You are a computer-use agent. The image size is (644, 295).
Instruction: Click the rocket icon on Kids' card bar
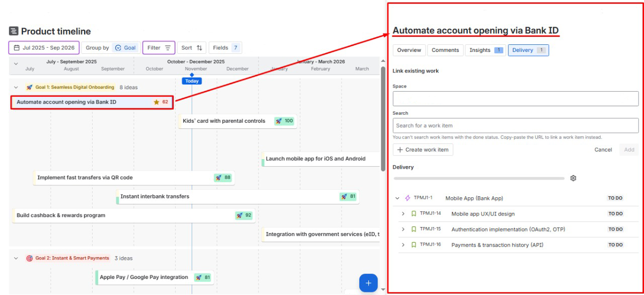click(x=279, y=121)
